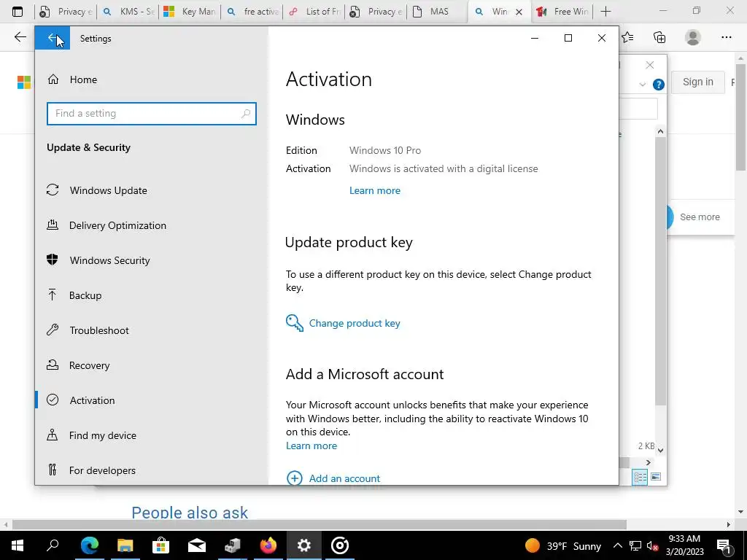
Task: Click the muted volume tray icon
Action: coord(653,545)
